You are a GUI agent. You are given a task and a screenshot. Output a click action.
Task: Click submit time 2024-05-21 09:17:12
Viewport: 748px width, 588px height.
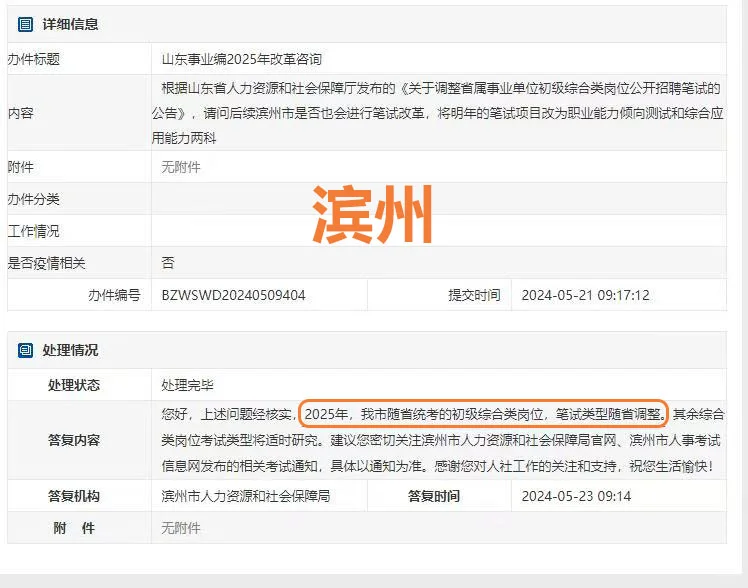[x=585, y=295]
